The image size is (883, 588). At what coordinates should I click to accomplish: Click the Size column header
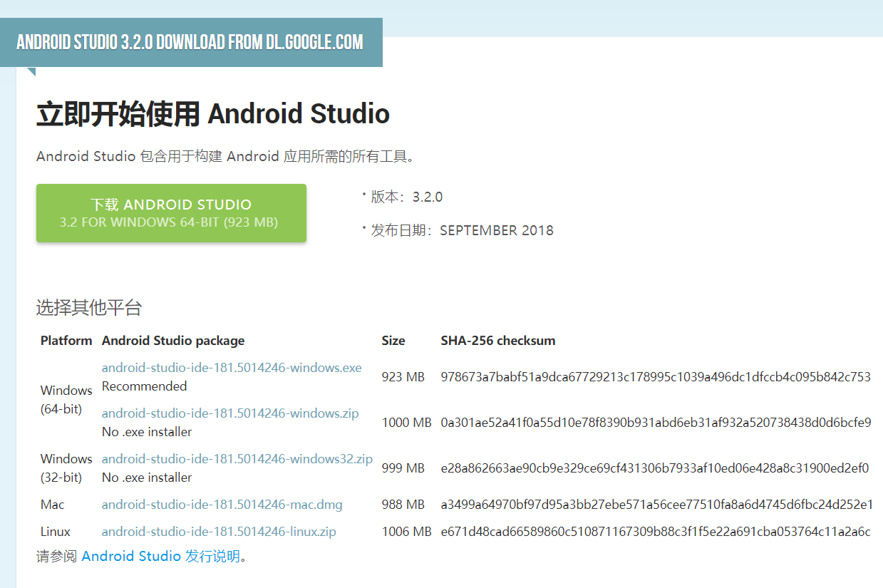[x=393, y=341]
